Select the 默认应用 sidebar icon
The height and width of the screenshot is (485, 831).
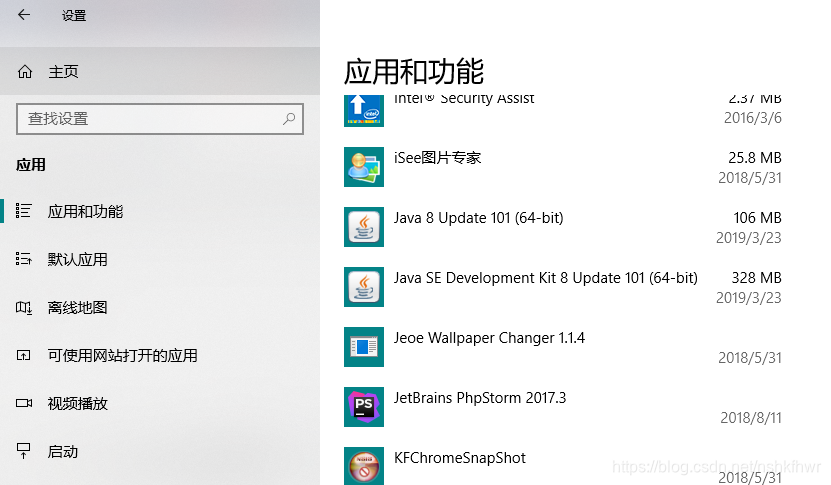click(23, 259)
